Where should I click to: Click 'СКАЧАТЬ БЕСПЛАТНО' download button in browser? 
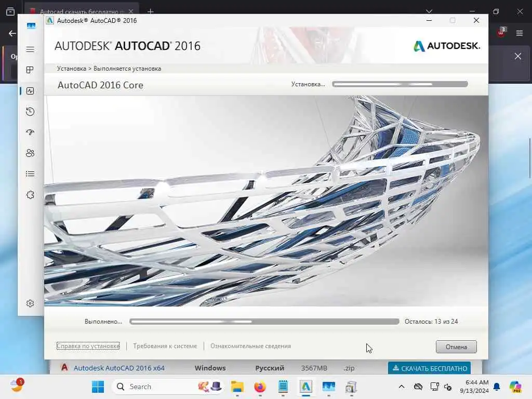point(430,368)
